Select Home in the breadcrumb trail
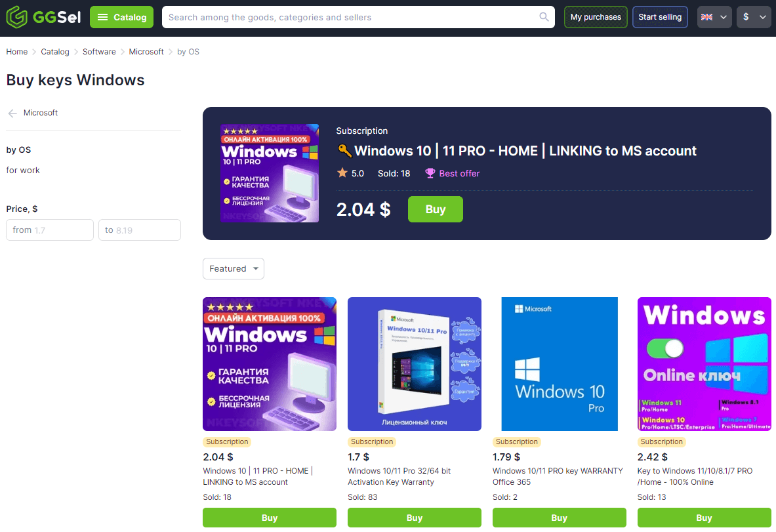This screenshot has width=776, height=532. point(16,51)
